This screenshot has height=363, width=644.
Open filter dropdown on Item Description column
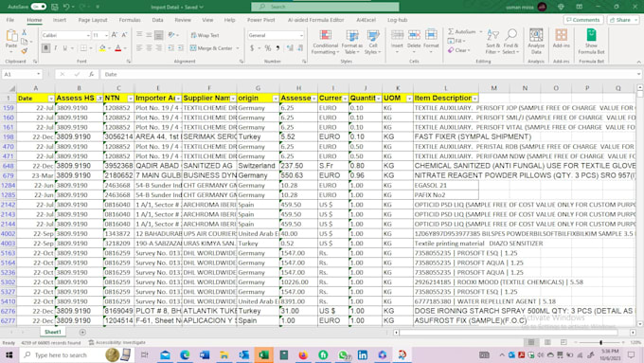click(475, 99)
